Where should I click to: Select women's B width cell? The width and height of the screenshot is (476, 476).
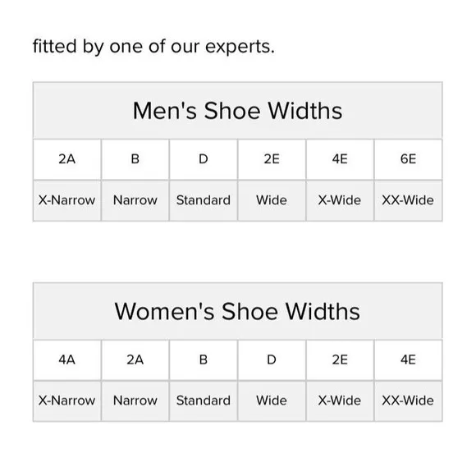[204, 360]
